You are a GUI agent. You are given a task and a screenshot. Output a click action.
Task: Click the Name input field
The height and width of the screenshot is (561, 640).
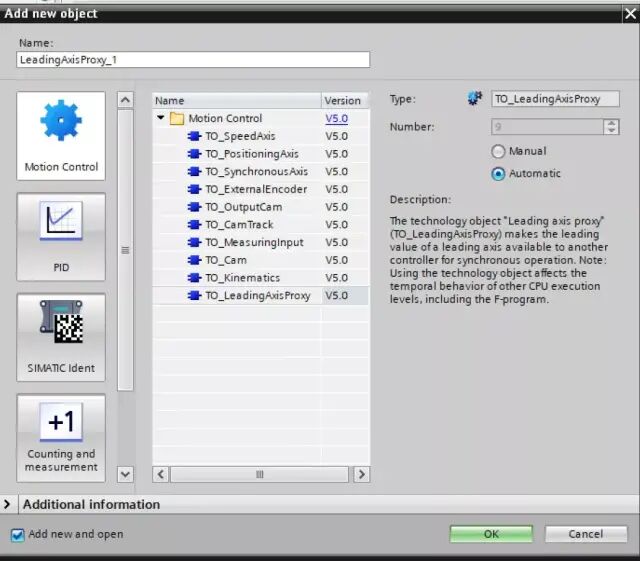(x=193, y=60)
